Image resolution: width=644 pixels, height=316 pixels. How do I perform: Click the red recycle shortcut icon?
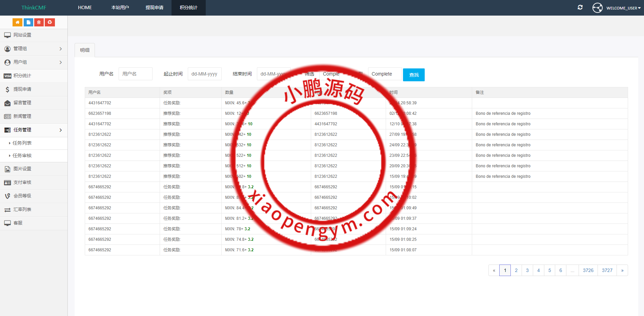[x=50, y=22]
